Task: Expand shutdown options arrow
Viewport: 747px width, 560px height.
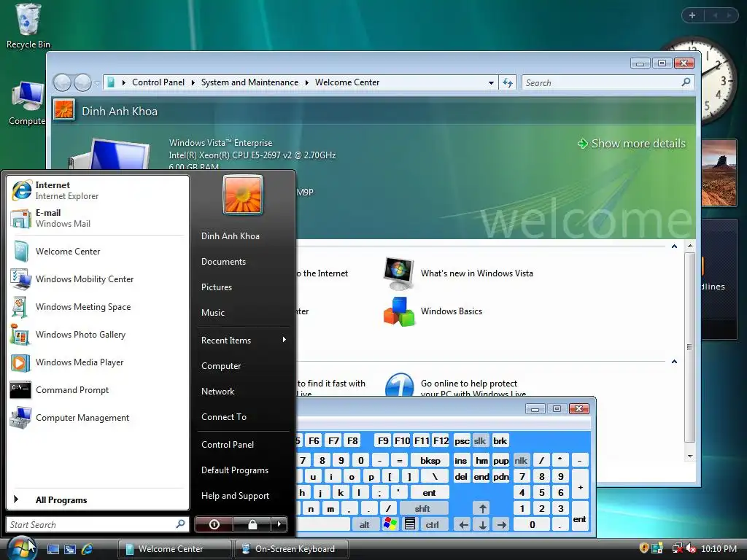Action: coord(279,524)
